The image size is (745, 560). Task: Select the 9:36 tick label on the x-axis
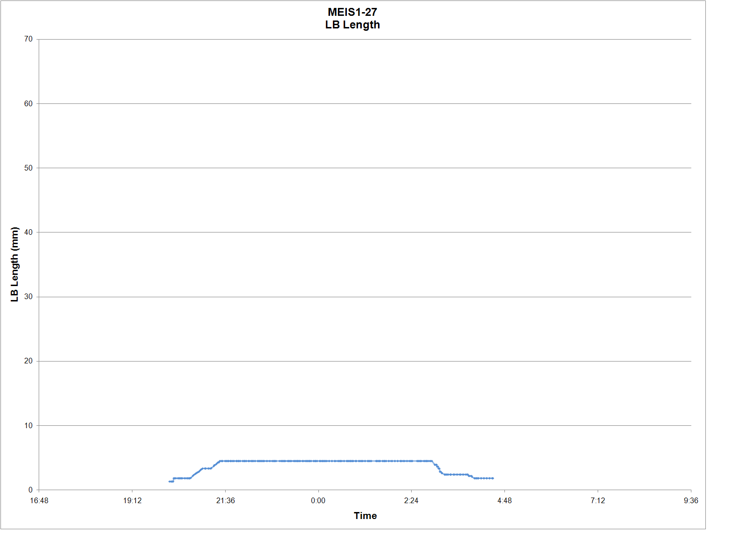(x=690, y=501)
